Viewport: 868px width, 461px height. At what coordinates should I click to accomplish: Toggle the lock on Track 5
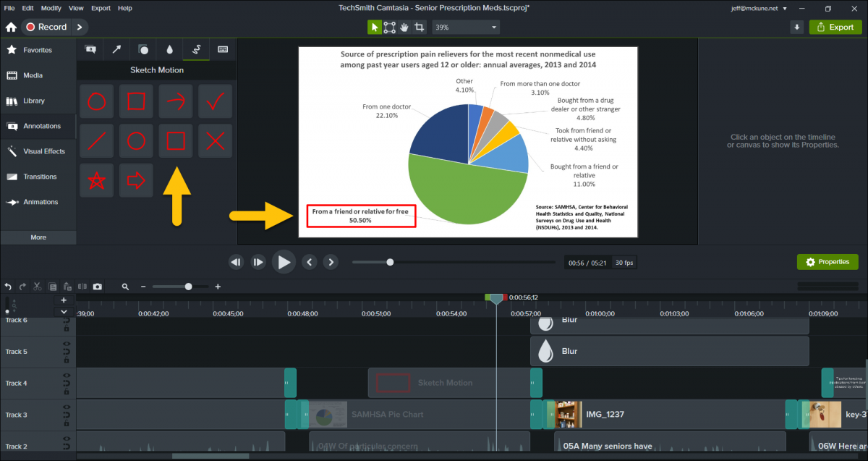[67, 360]
